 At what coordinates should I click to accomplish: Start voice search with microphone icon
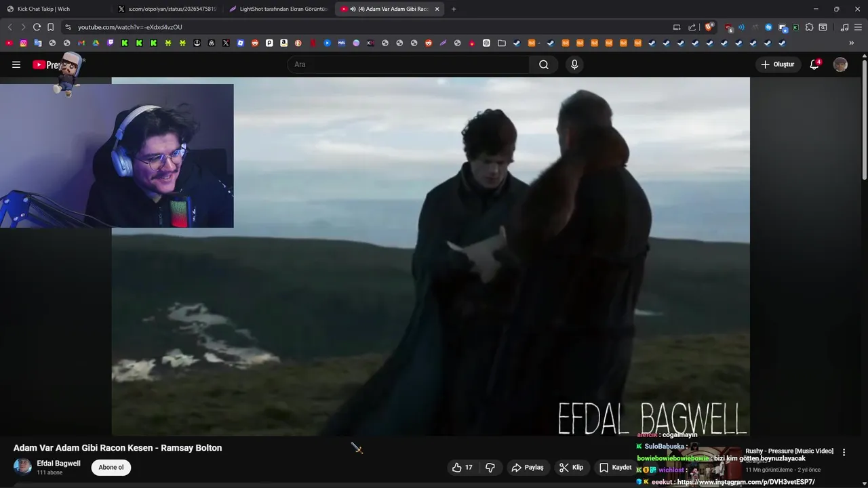point(574,64)
